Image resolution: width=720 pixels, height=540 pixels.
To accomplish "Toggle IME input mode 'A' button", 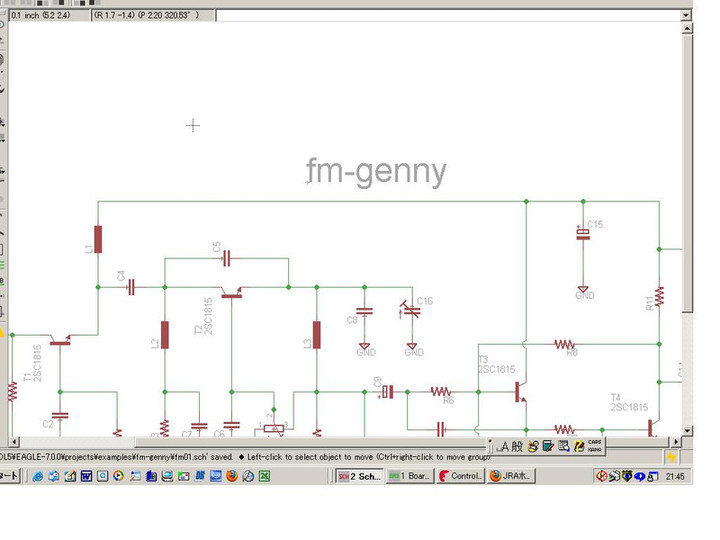I will click(505, 446).
